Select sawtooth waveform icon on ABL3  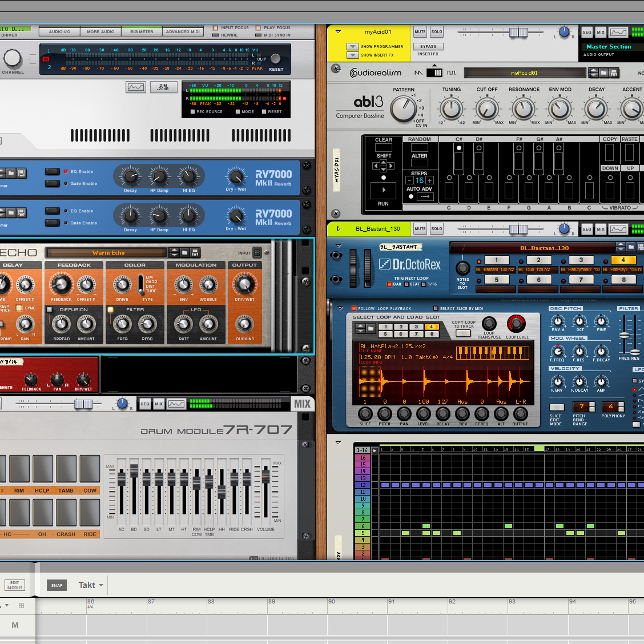point(418,73)
